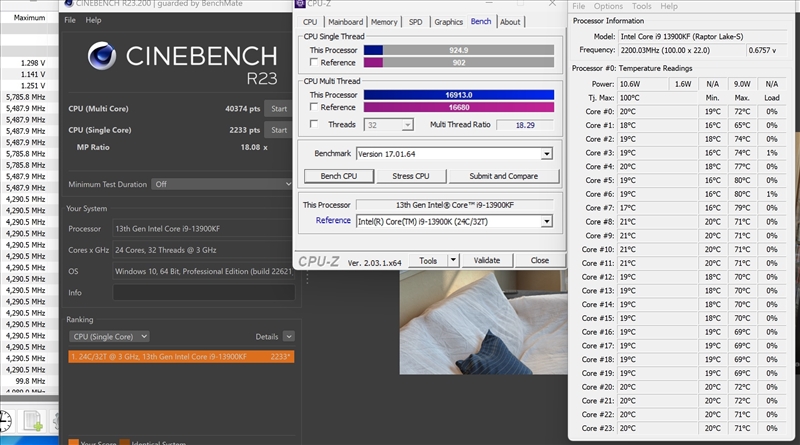
Task: Switch to the Memory tab
Action: click(384, 22)
